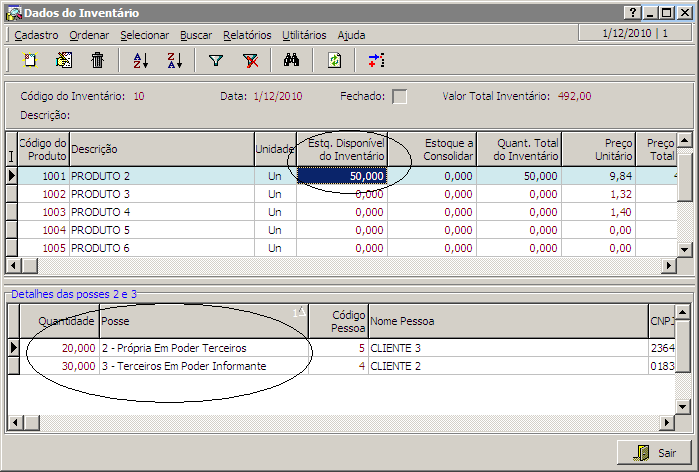
Task: Click details grid down scroll arrow
Action: [x=683, y=406]
